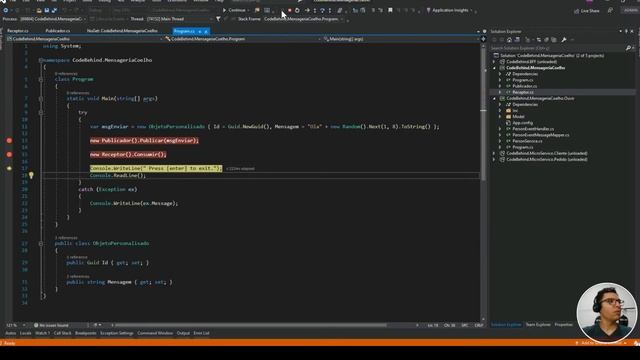The width and height of the screenshot is (640, 360).
Task: Open the Call Stack tab
Action: tap(62, 333)
